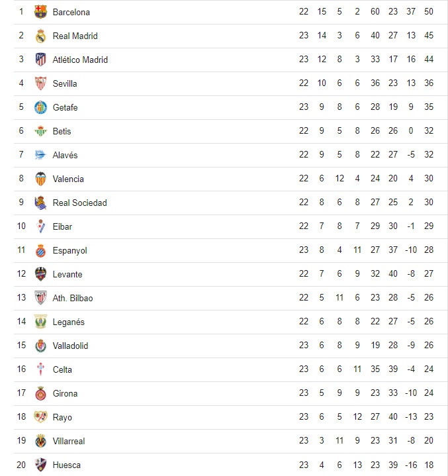This screenshot has width=448, height=476.
Task: Click the Ath. Bilbao crest
Action: (41, 298)
